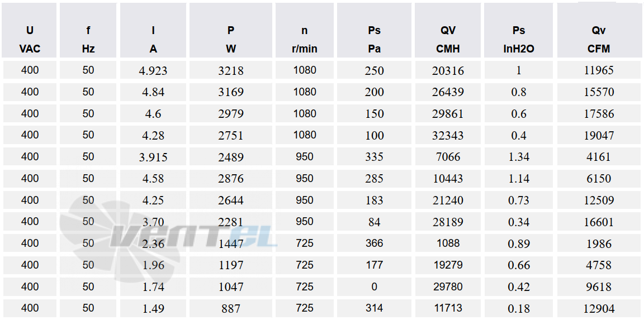Image resolution: width=644 pixels, height=320 pixels.
Task: Select the 7066 CMH airflow cell
Action: (448, 157)
